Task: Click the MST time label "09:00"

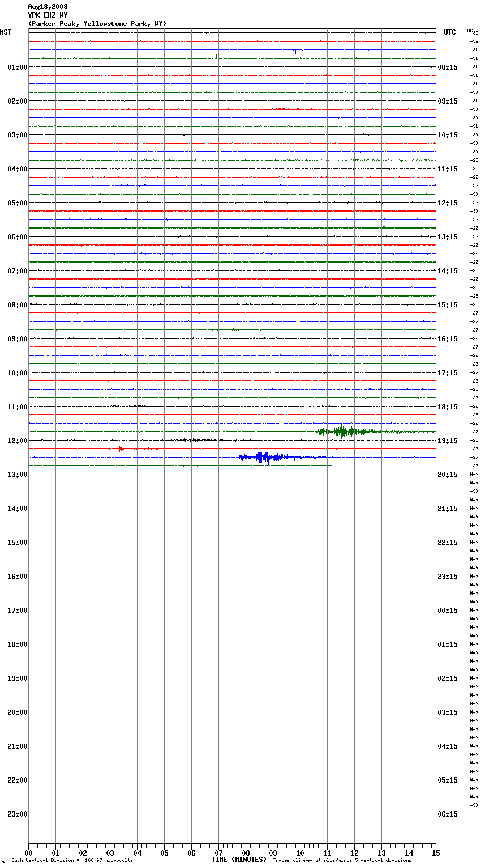Action: tap(18, 339)
